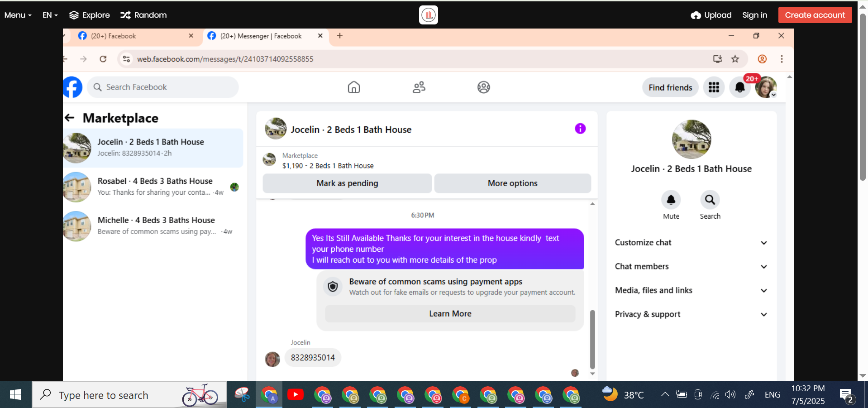The height and width of the screenshot is (408, 868).
Task: Click the phone number message 8328935014
Action: pos(313,358)
